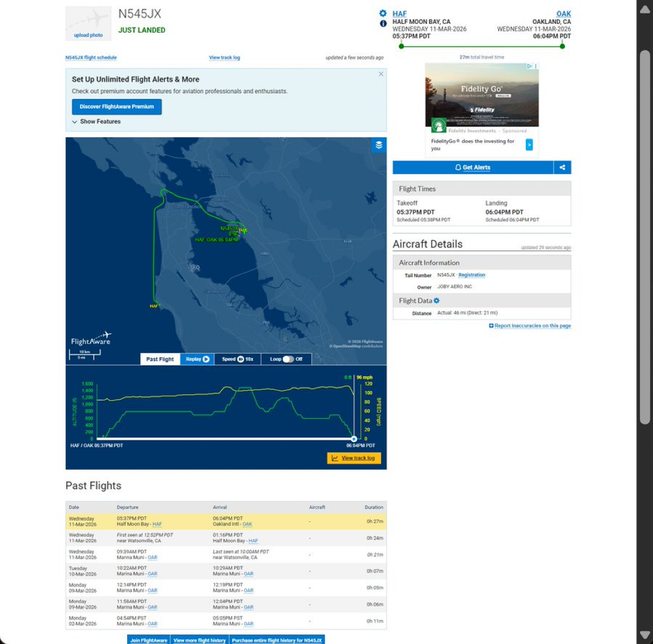Open the yellow View track log button
The image size is (653, 644).
coord(354,458)
